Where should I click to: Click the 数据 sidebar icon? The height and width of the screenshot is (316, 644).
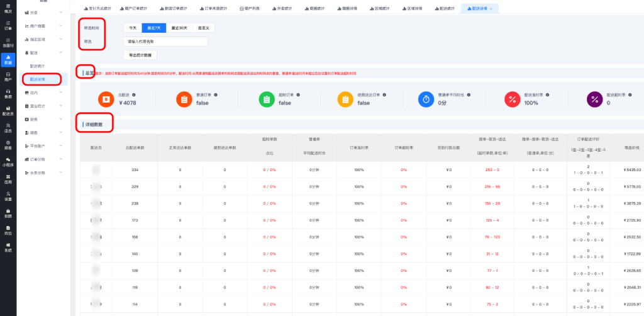8,60
